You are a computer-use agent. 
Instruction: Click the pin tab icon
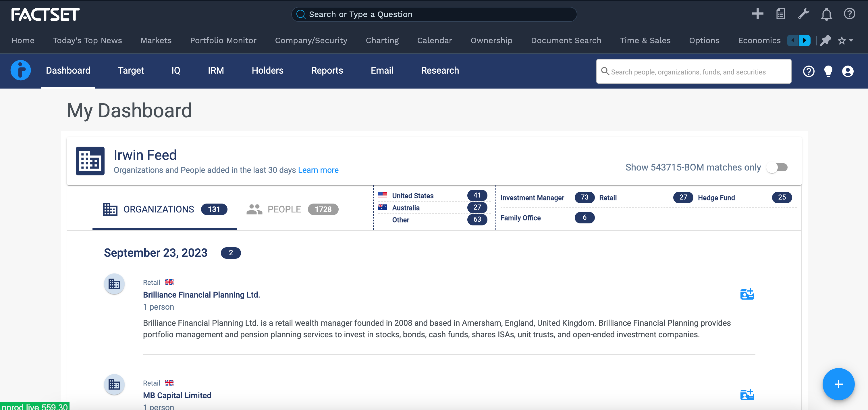click(825, 41)
